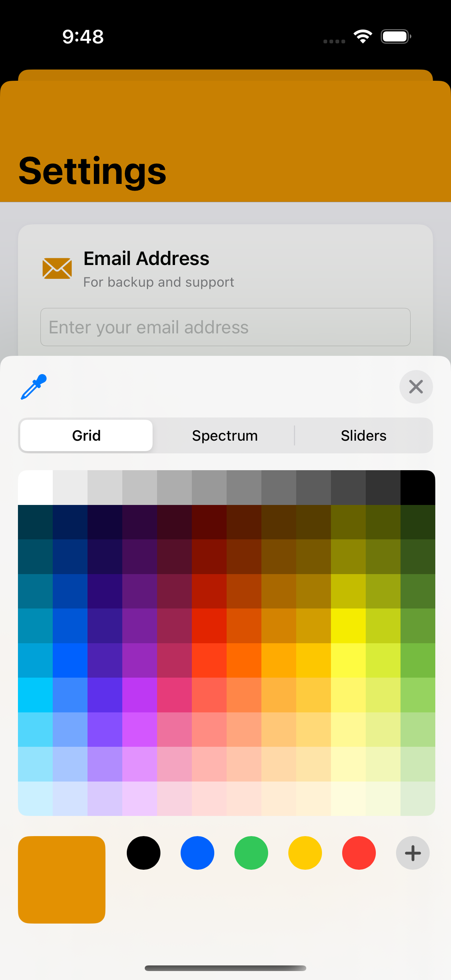Image resolution: width=451 pixels, height=980 pixels.
Task: Tap the plus icon to save a color
Action: point(412,853)
